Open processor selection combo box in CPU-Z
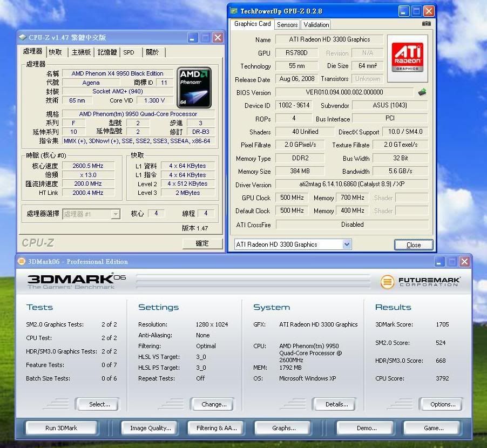 pyautogui.click(x=91, y=214)
